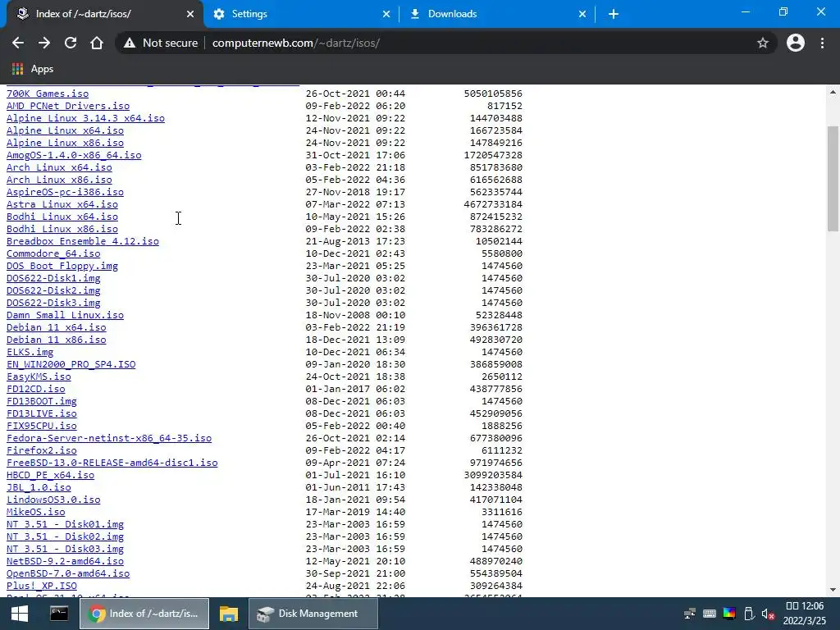
Task: Click the vertical scrollbar thumb
Action: click(833, 178)
